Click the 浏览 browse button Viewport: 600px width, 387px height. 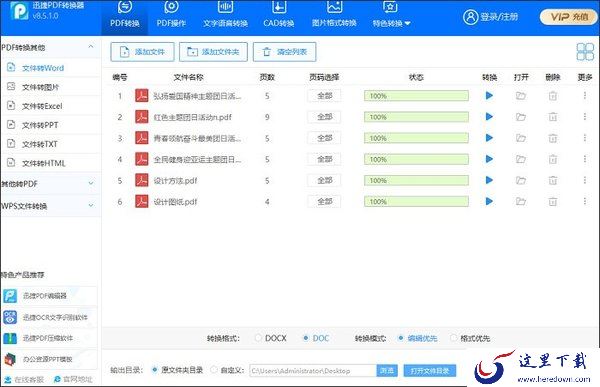[x=387, y=371]
